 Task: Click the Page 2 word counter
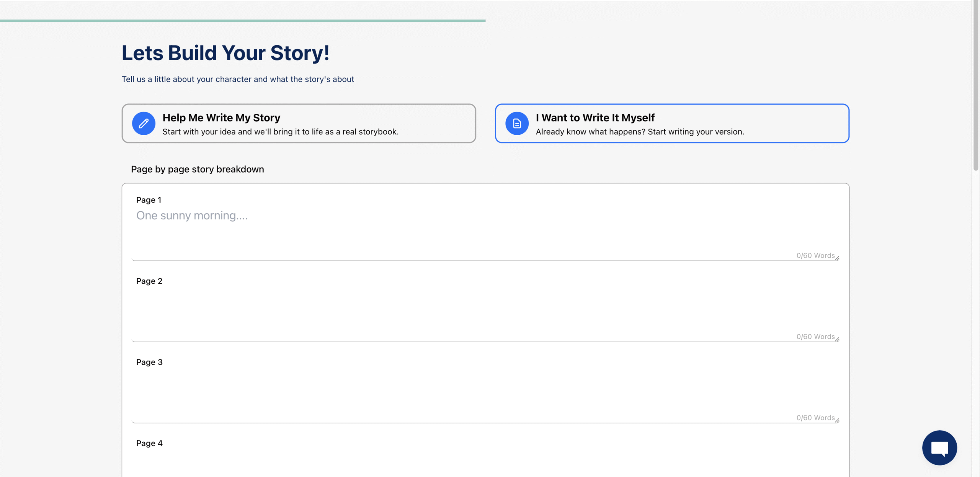point(815,337)
